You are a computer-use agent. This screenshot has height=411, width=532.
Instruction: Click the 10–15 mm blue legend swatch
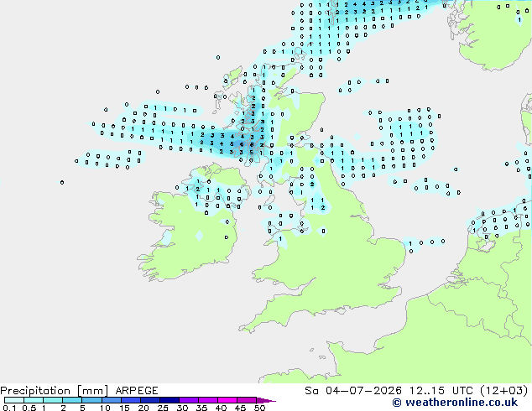[x=111, y=400]
